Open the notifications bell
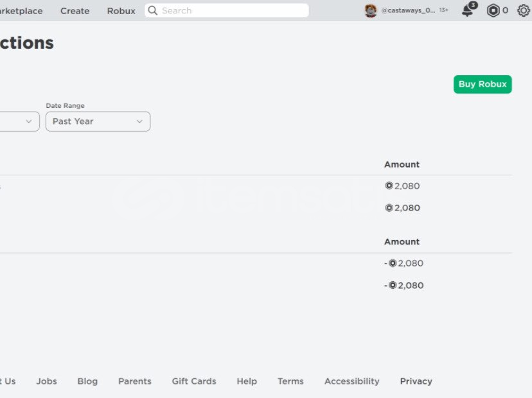Viewport: 532px width, 398px height. (468, 10)
